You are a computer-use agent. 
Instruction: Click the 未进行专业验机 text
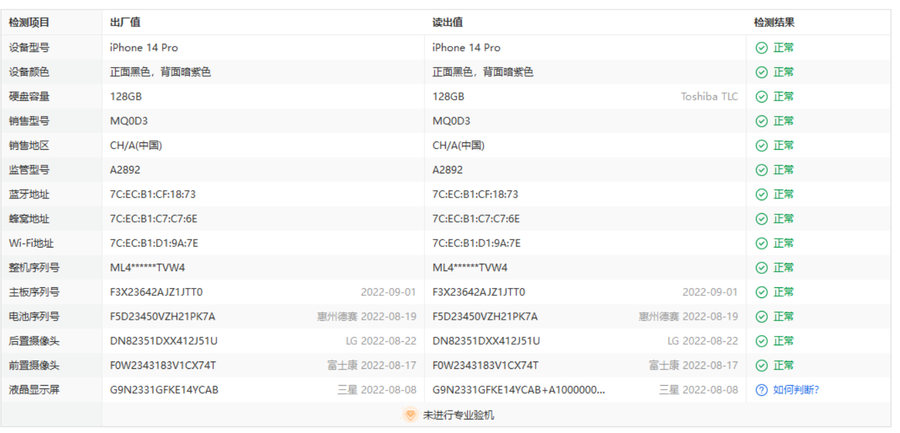pyautogui.click(x=459, y=415)
